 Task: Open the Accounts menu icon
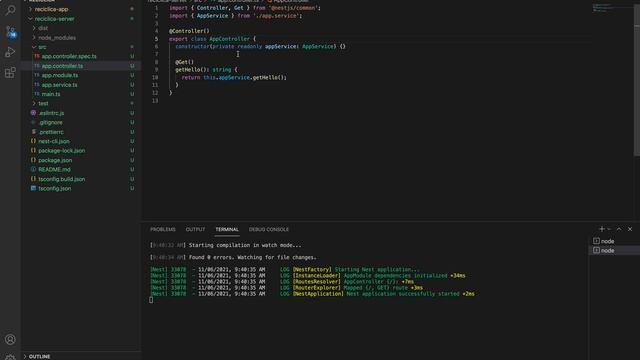10,339
